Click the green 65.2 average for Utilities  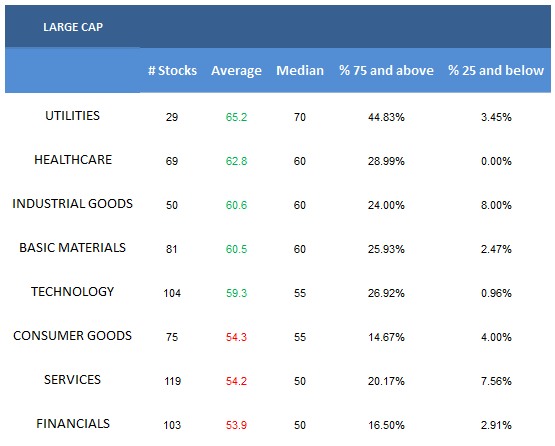(236, 117)
